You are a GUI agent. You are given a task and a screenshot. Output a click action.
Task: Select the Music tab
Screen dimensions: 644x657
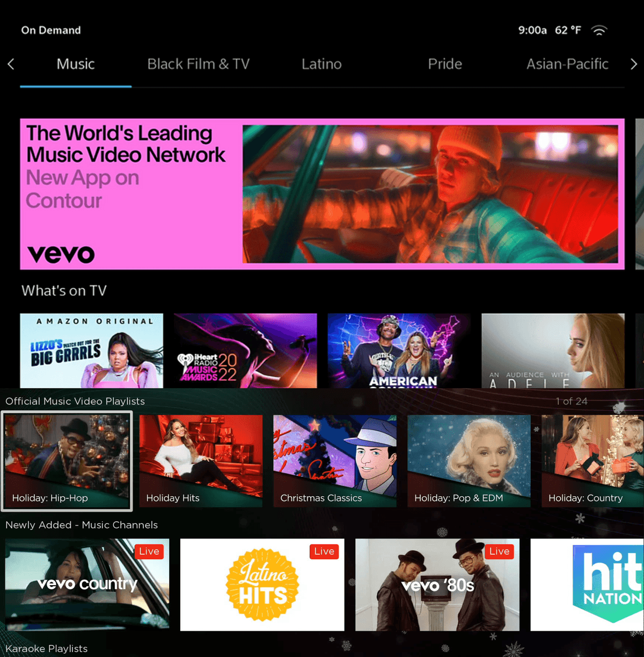[x=76, y=64]
